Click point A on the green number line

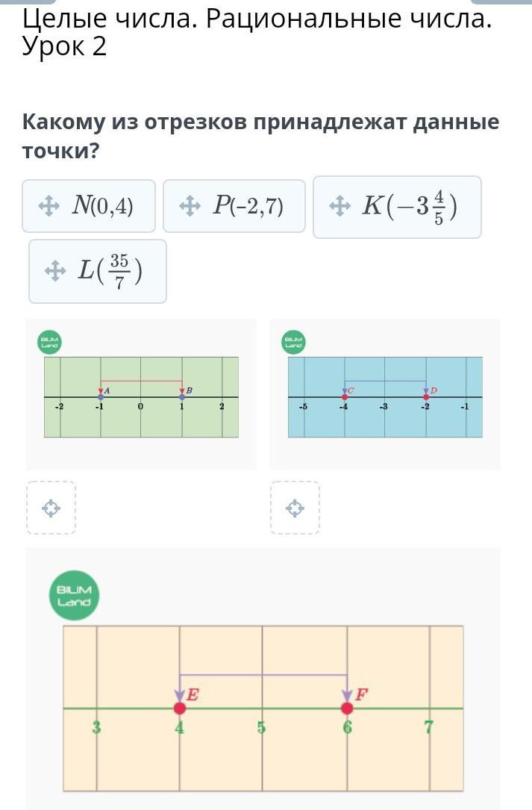coord(101,396)
